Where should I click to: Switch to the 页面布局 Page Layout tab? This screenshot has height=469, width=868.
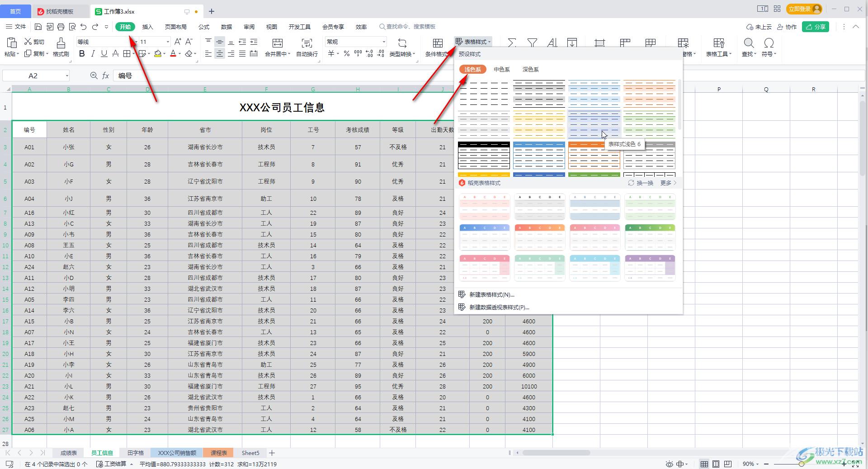[176, 27]
